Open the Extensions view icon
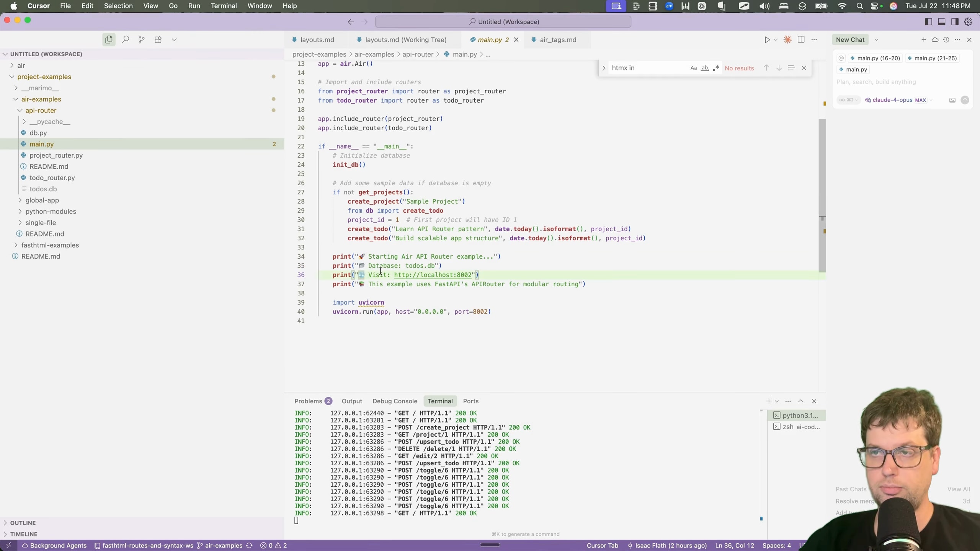Screen dimensions: 980x551 (x=158, y=39)
